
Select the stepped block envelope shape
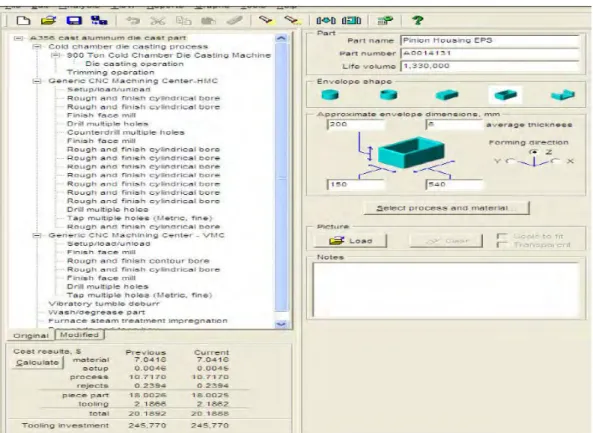pos(563,95)
